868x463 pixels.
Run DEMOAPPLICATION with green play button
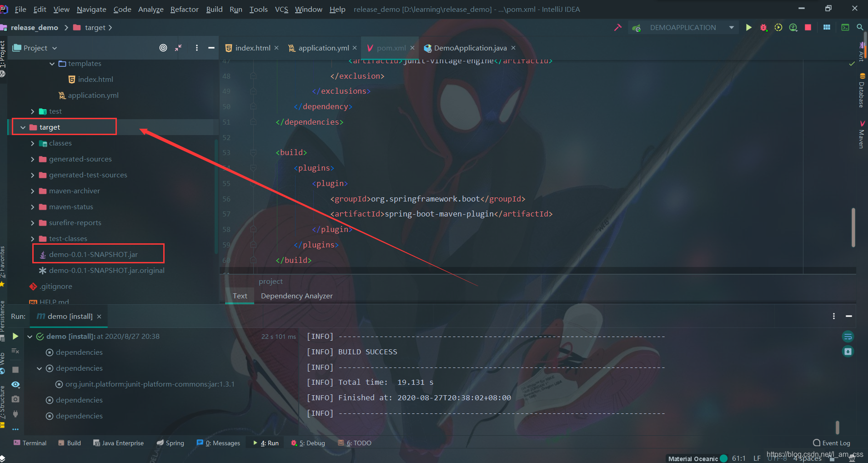[x=748, y=27]
